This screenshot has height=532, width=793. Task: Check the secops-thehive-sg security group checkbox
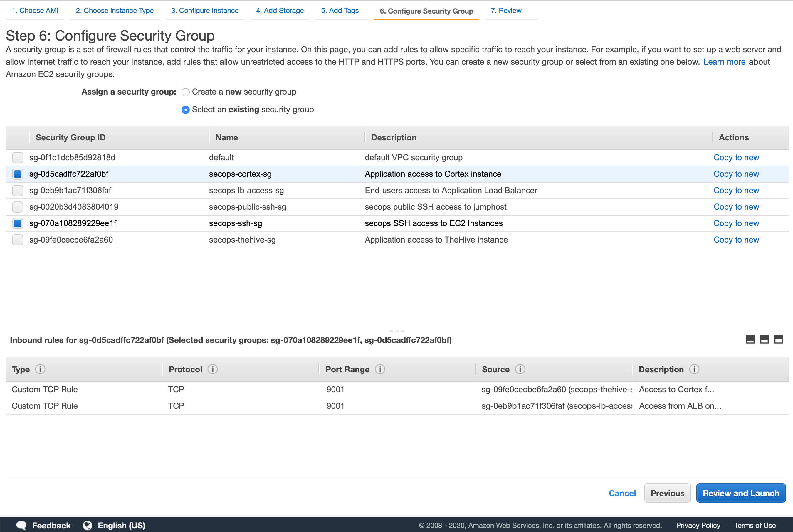[x=17, y=240]
